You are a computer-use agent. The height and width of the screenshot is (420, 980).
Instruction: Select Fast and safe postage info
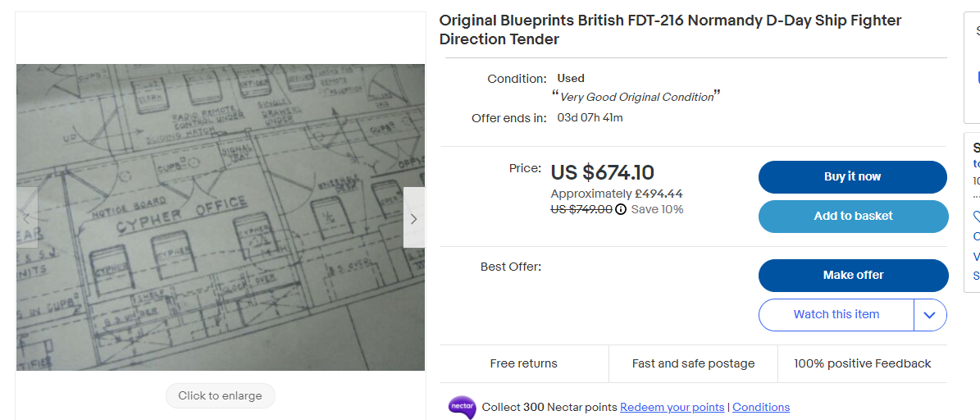tap(693, 363)
